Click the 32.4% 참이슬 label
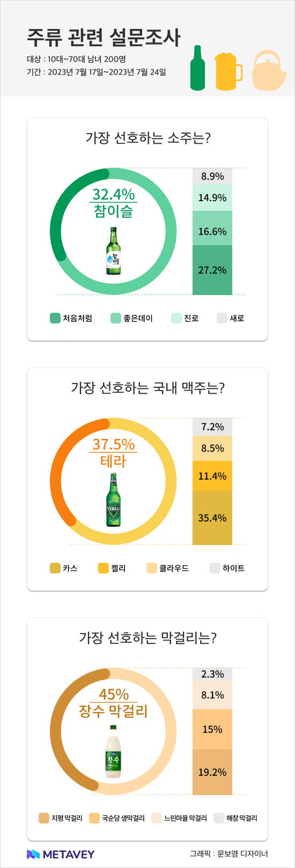Viewport: 295px width, 868px height. tap(113, 202)
